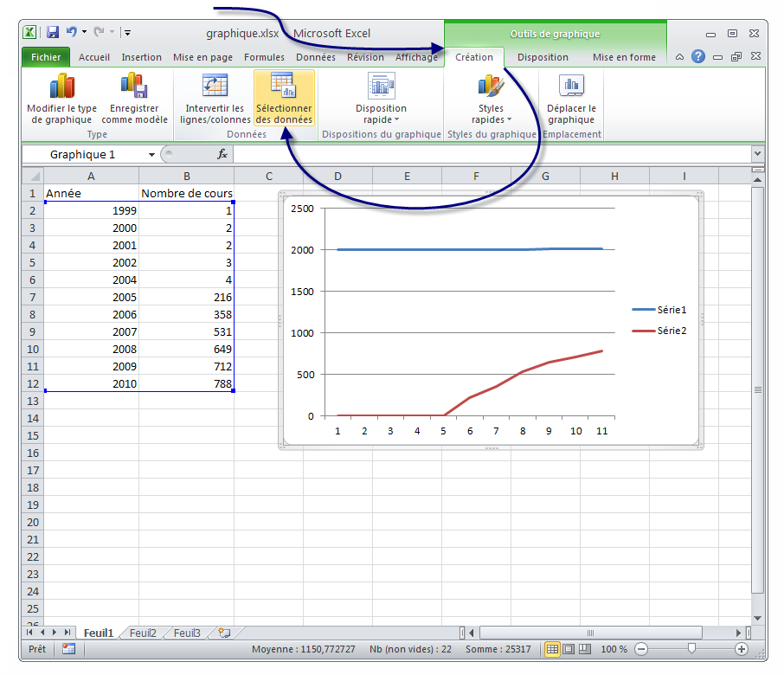784x675 pixels.
Task: Switch to Page Layout view in status bar
Action: (569, 649)
